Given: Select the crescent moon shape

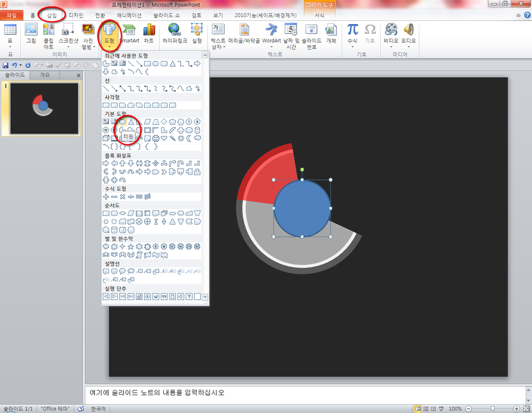Looking at the screenshot, I should tap(189, 138).
